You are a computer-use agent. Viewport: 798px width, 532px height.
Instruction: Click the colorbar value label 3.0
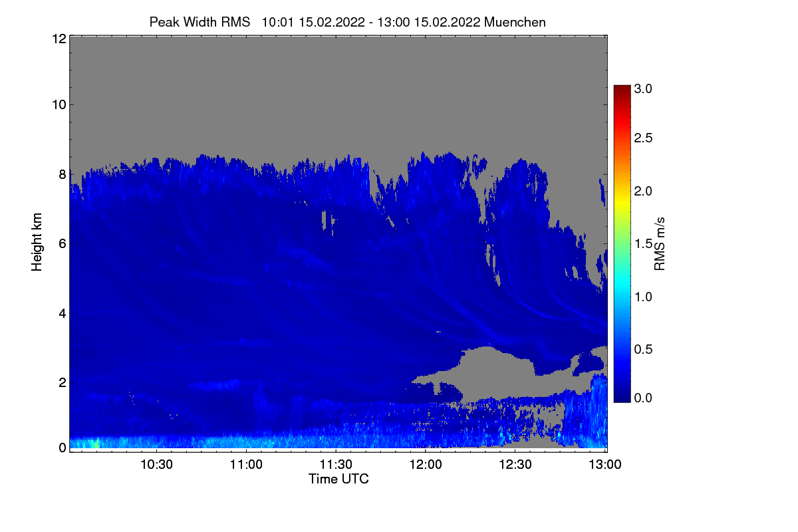pyautogui.click(x=643, y=88)
